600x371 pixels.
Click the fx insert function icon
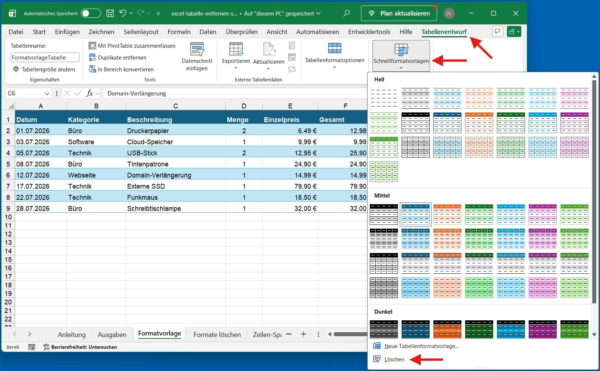(x=90, y=93)
